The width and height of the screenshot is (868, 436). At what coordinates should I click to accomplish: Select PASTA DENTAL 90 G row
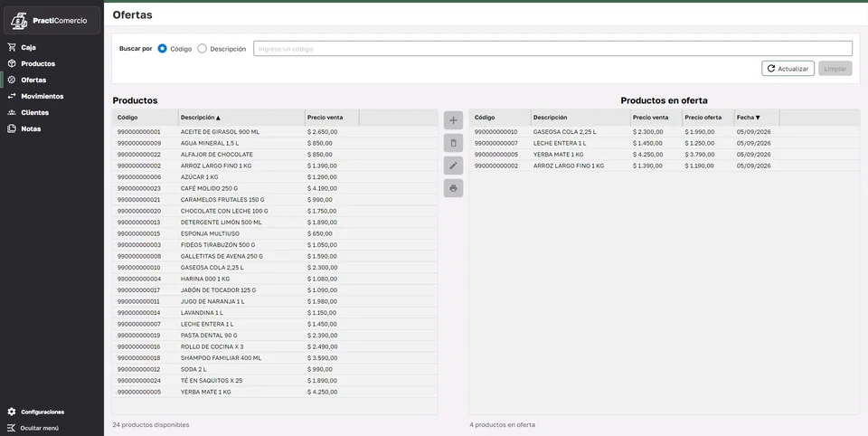pos(275,336)
